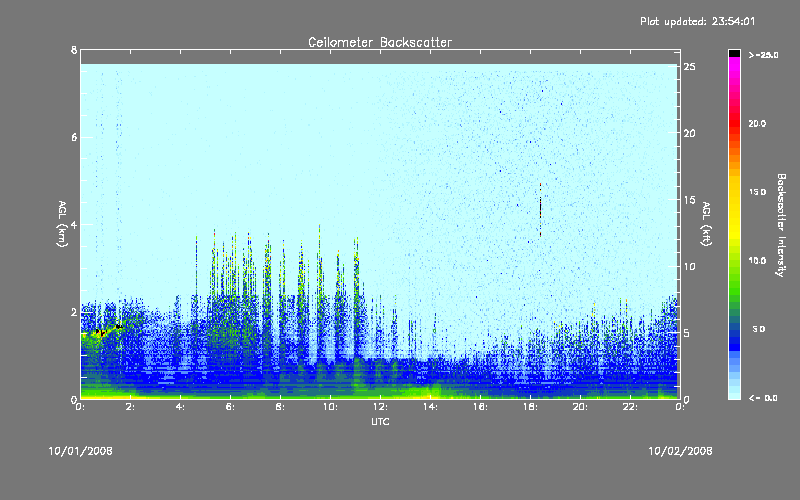
Task: Select the '10/01/2008' start date label
Action: click(x=80, y=451)
